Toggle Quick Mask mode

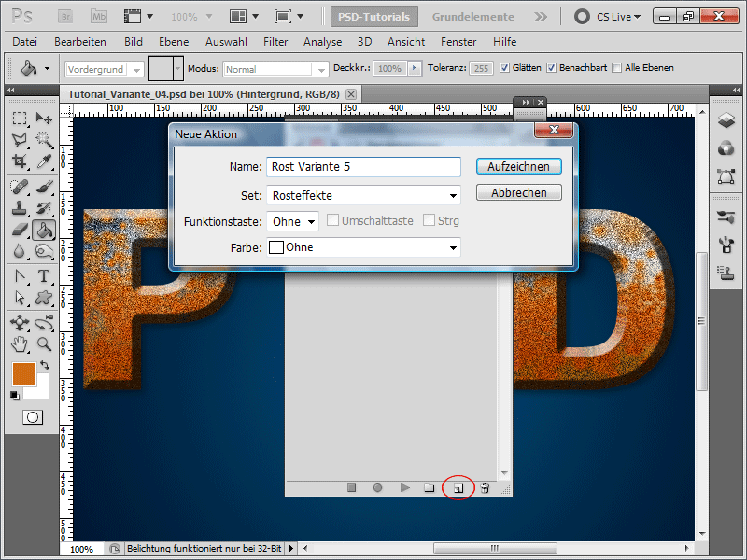coord(33,417)
